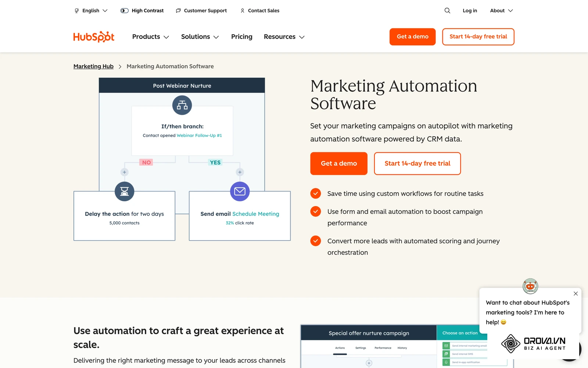Click hero Start 14-day free trial button

pos(417,163)
